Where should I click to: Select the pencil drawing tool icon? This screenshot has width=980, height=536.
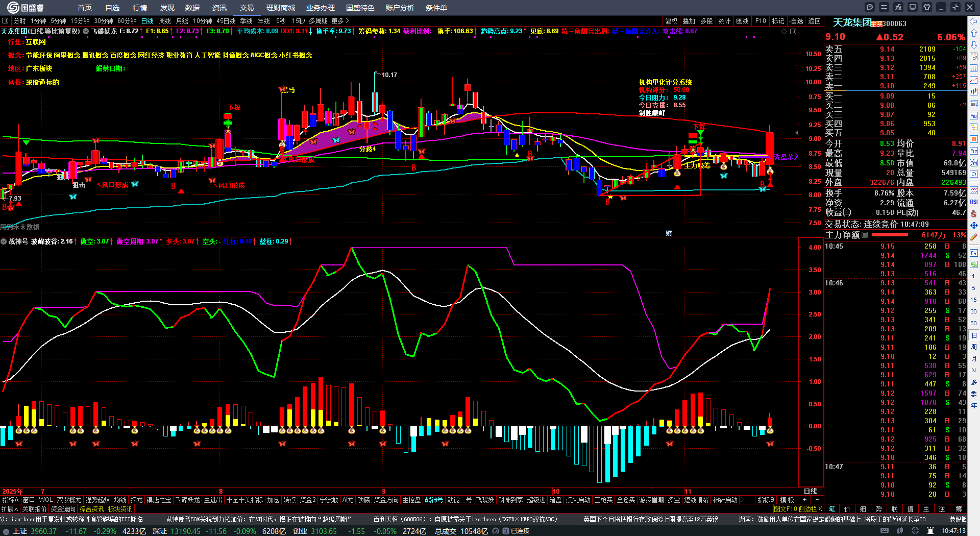coord(974,237)
